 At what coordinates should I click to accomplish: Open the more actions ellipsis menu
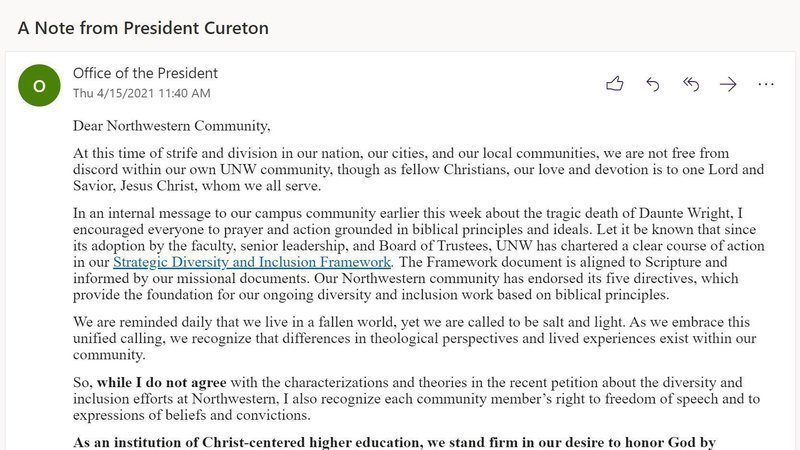(766, 84)
